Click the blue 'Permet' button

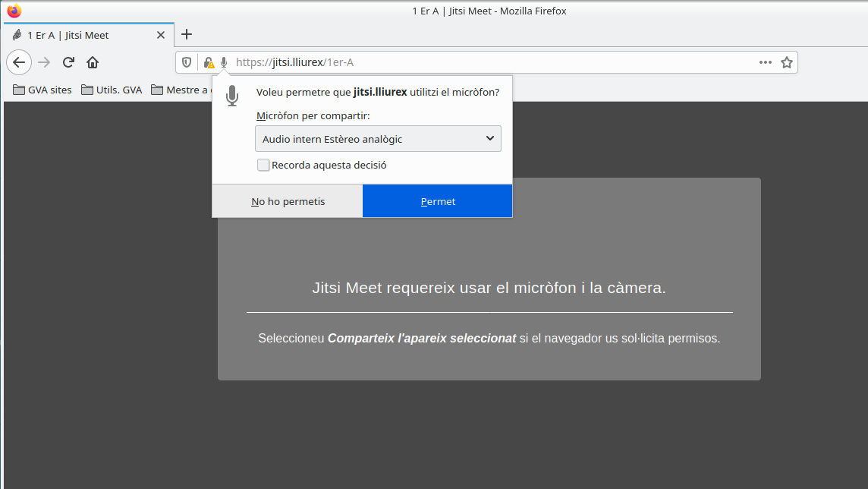(x=437, y=201)
